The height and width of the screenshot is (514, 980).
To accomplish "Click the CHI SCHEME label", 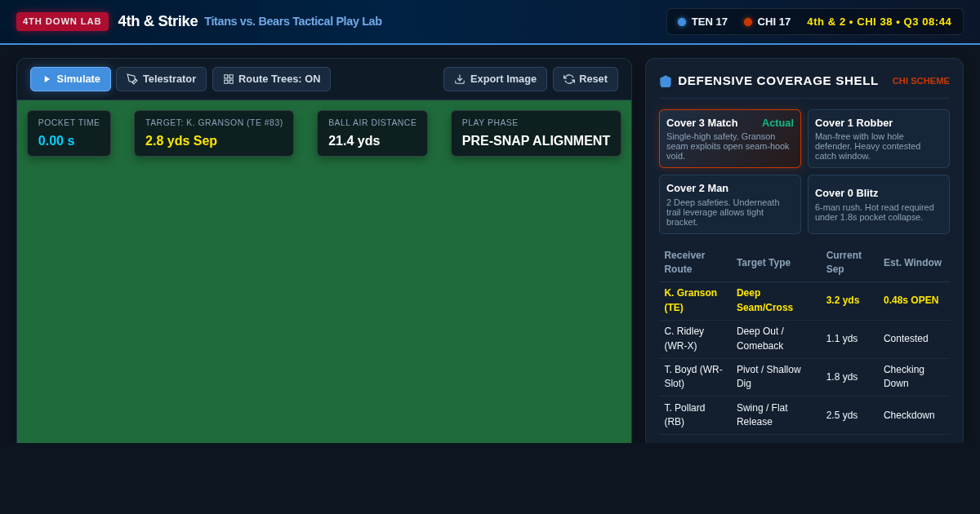I will [x=920, y=81].
